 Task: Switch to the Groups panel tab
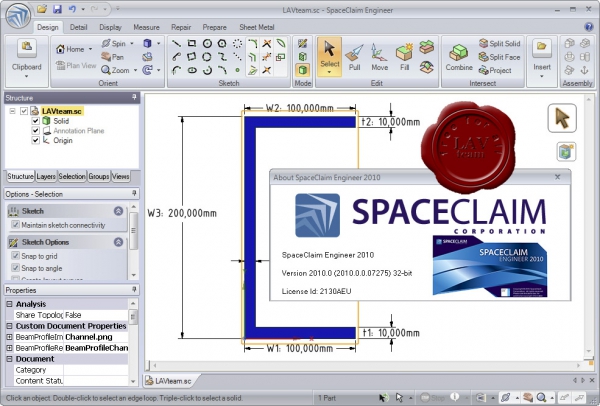(x=99, y=176)
